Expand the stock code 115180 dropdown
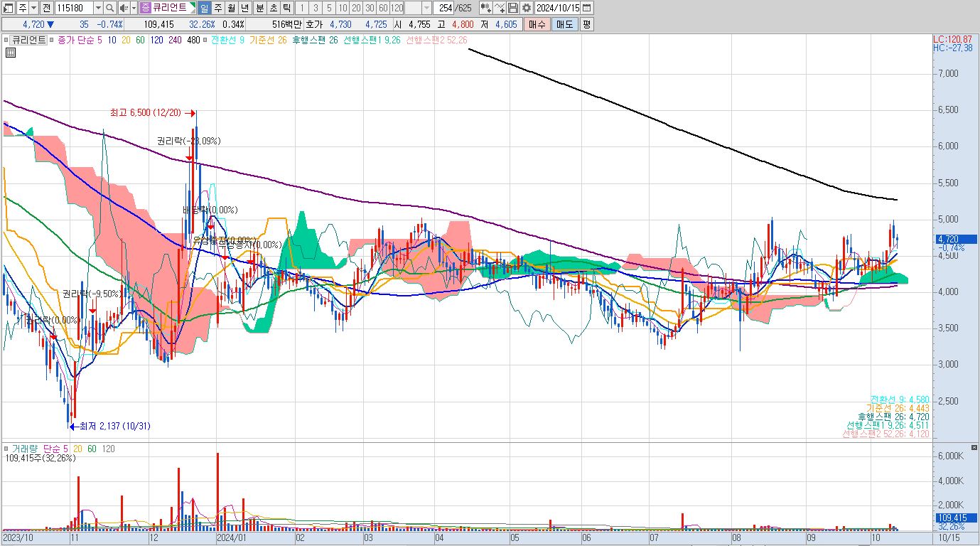The width and height of the screenshot is (980, 546). click(x=97, y=8)
